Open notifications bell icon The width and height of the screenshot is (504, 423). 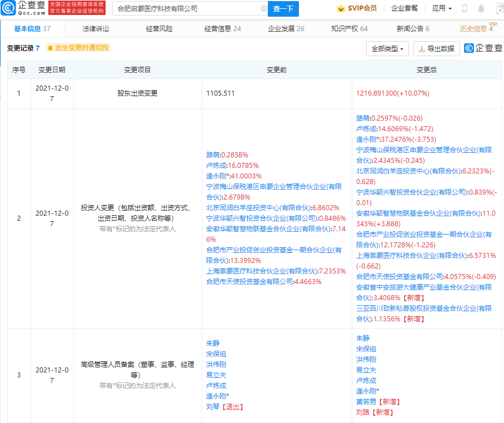click(481, 9)
